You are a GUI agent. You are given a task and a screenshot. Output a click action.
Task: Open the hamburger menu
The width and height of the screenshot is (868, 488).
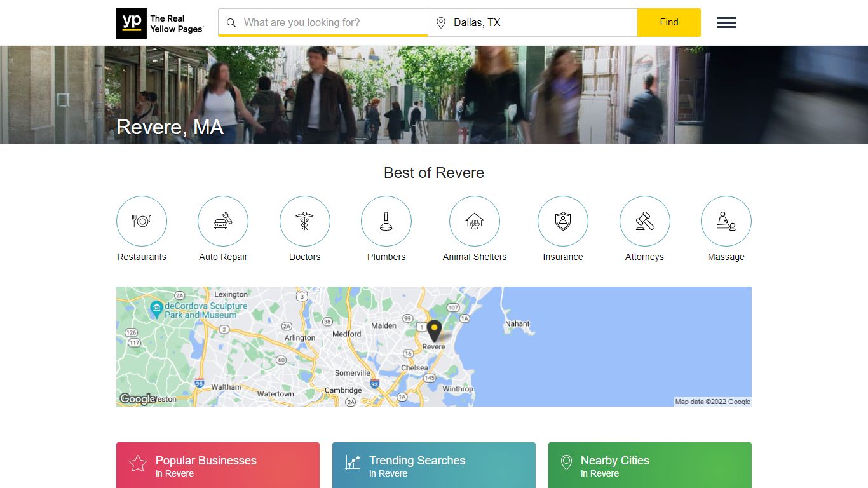click(x=726, y=23)
